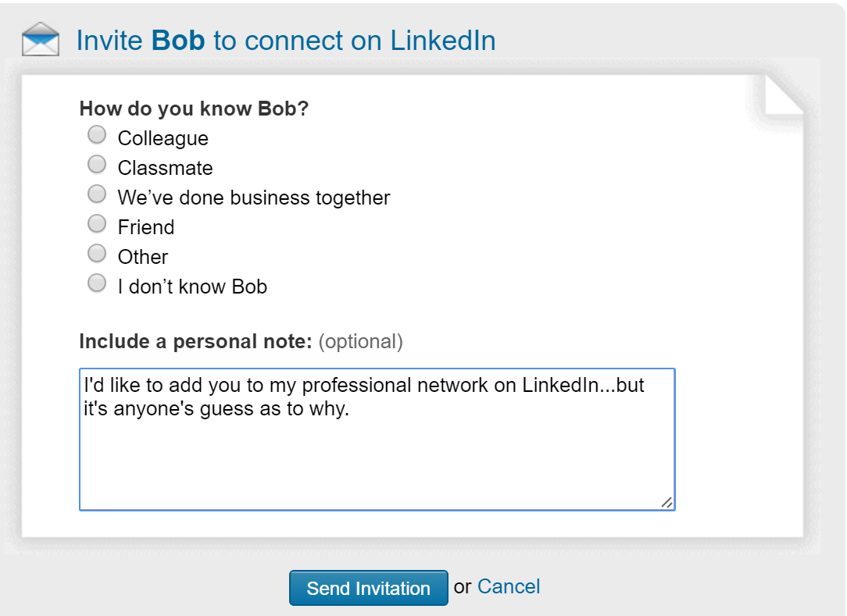Click the "I don't know Bob" label text

tap(192, 287)
